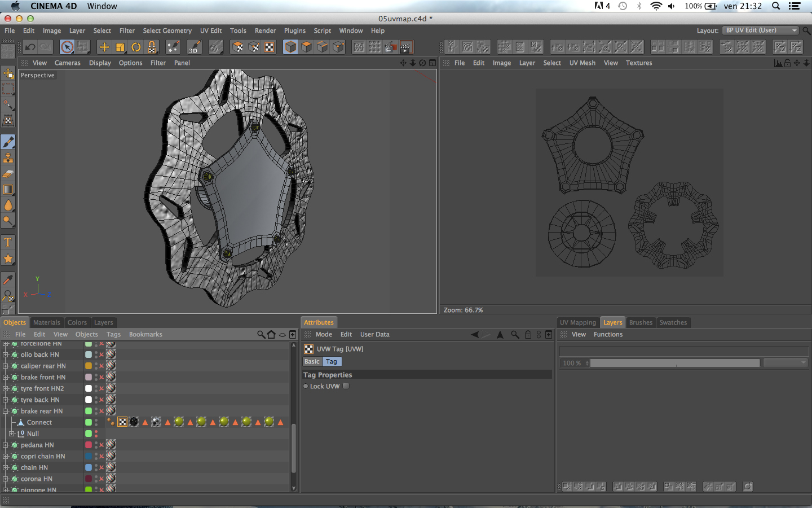
Task: Click the chain HN layer color swatch
Action: click(89, 467)
